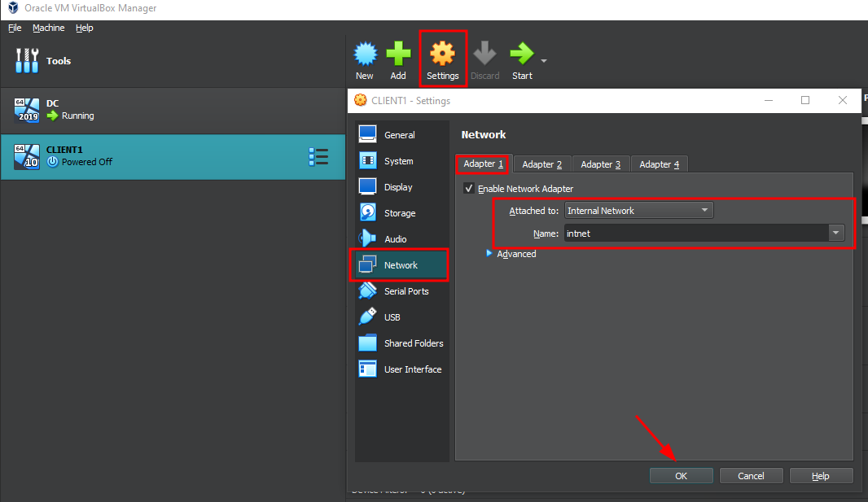Expand the network Name combo box arrow
This screenshot has height=502, width=868.
[835, 234]
